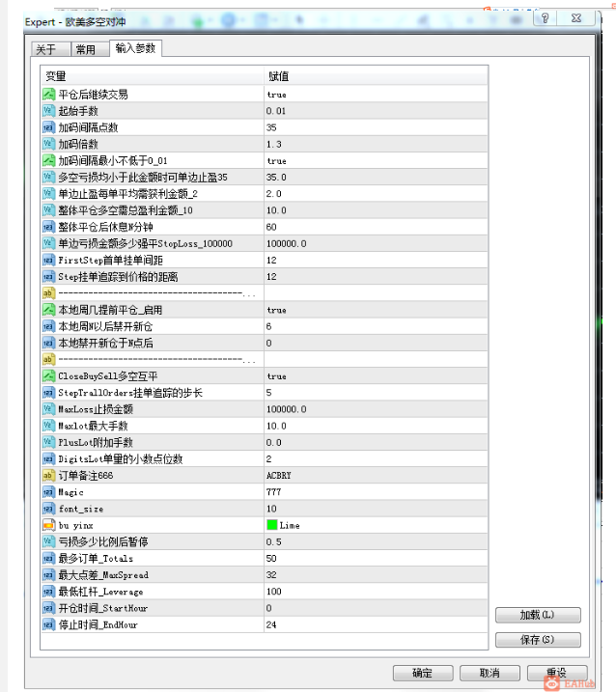This screenshot has height=692, width=616.
Task: Click the color-type icon beside bu yinx
Action: [x=48, y=525]
